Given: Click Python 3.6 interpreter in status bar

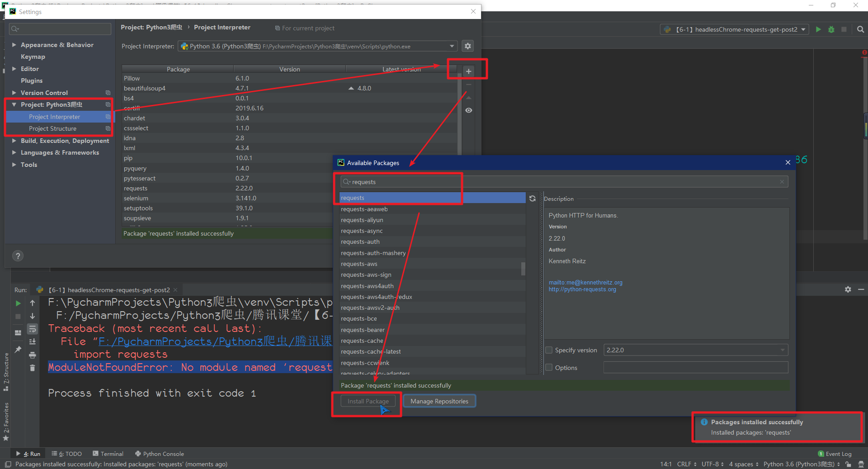Looking at the screenshot, I should click(x=802, y=464).
